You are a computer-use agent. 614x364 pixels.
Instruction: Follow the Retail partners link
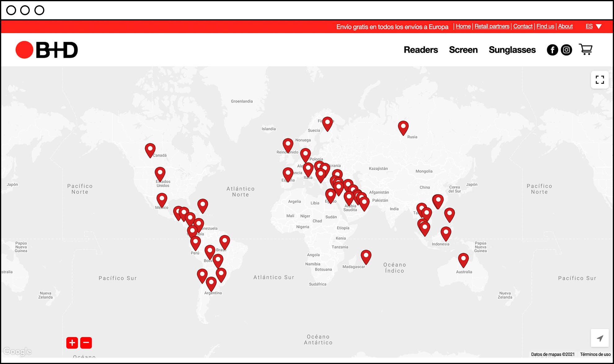tap(492, 26)
